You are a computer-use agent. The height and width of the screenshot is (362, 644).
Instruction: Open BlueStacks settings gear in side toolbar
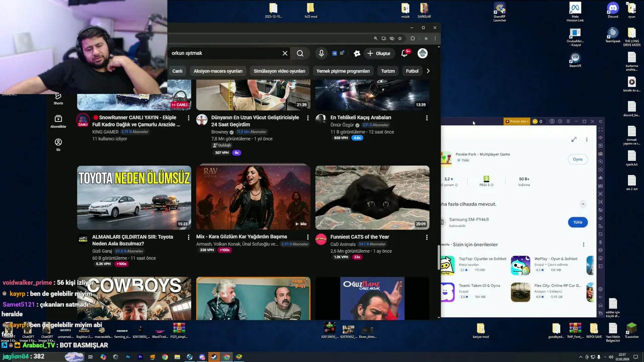coord(600,289)
